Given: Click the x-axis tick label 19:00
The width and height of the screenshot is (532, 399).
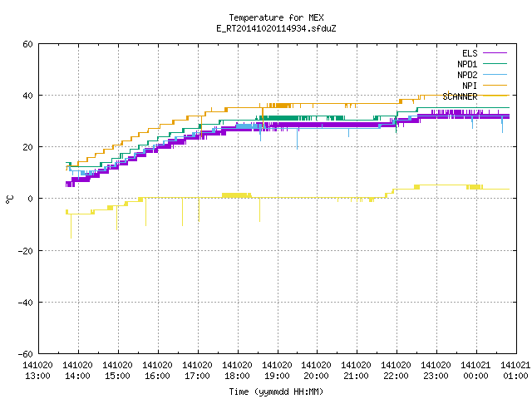Looking at the screenshot, I should (x=277, y=376).
